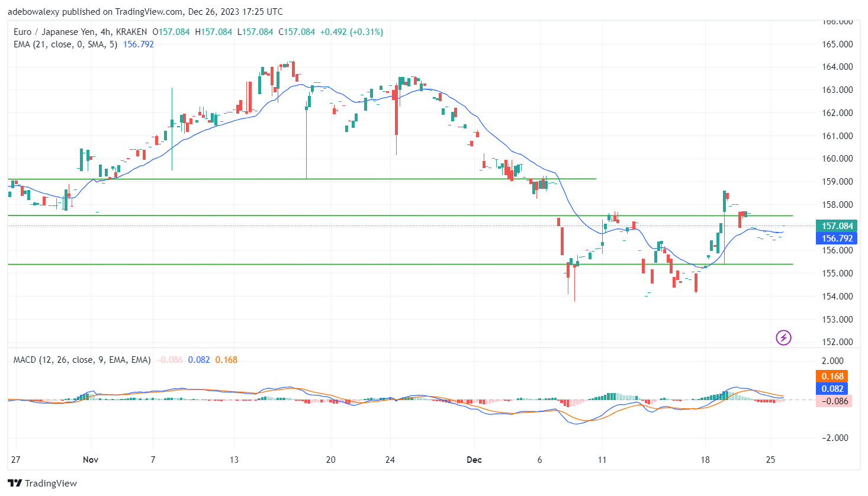
Task: Click the 165.000 price axis label
Action: pyautogui.click(x=837, y=44)
